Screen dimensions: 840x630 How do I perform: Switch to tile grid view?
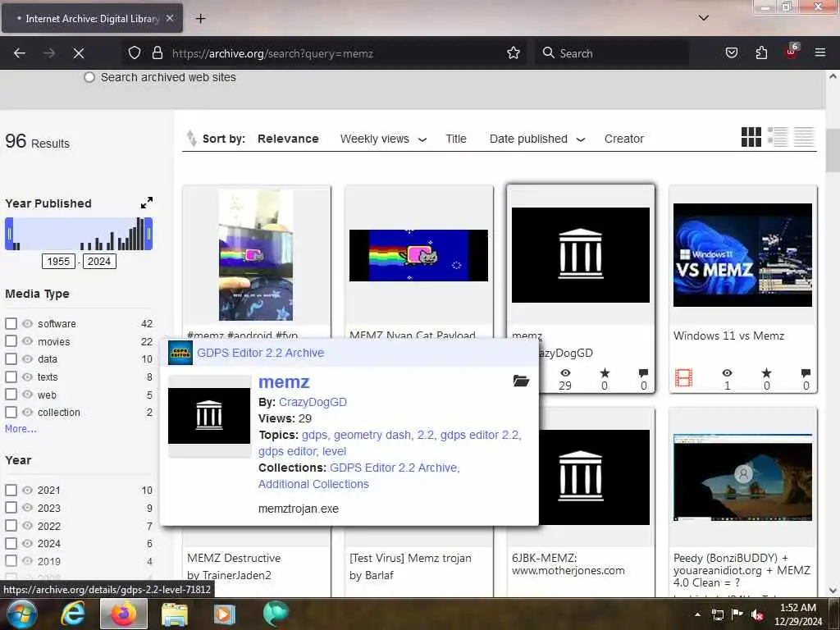coord(751,137)
